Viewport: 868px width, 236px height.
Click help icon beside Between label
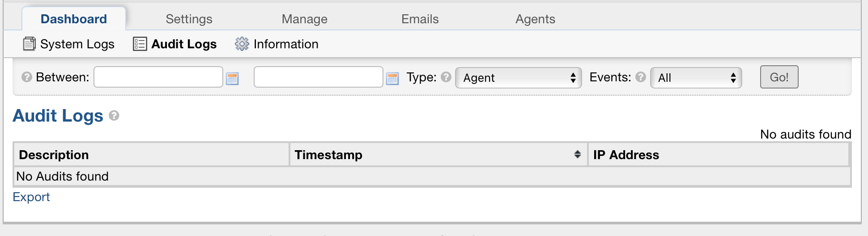coord(27,77)
